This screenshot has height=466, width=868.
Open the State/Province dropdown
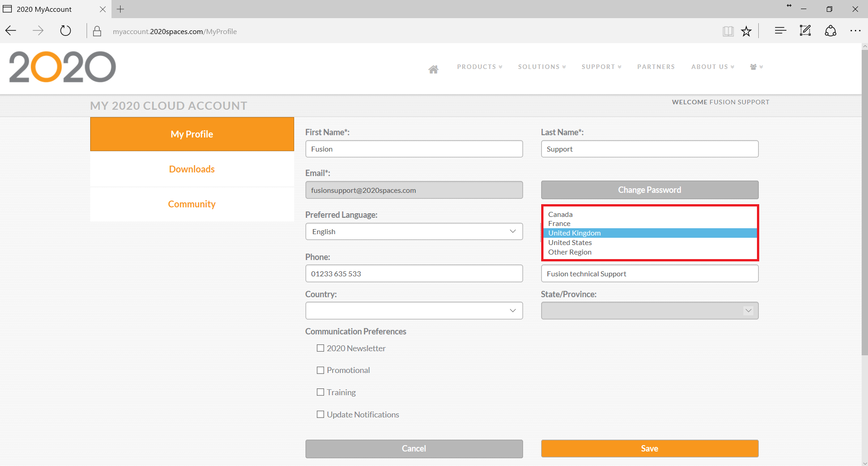pyautogui.click(x=650, y=310)
